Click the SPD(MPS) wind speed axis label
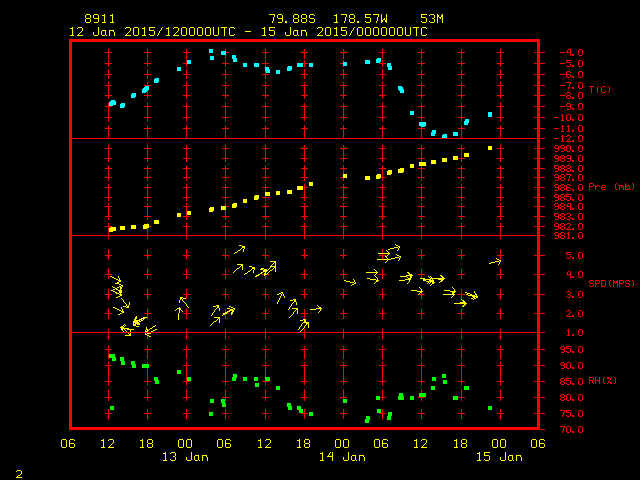This screenshot has width=640, height=480. pyautogui.click(x=611, y=283)
